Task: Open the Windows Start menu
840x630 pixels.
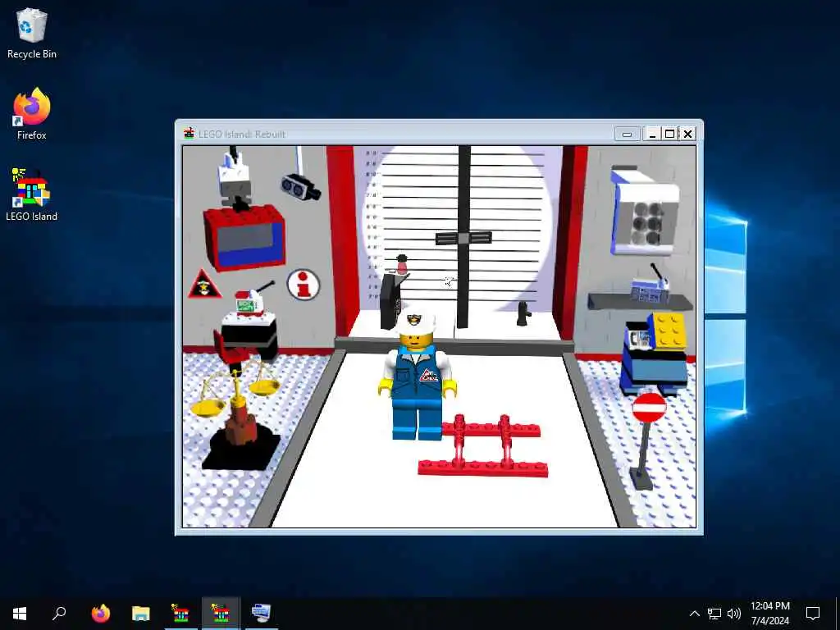Action: (20, 614)
